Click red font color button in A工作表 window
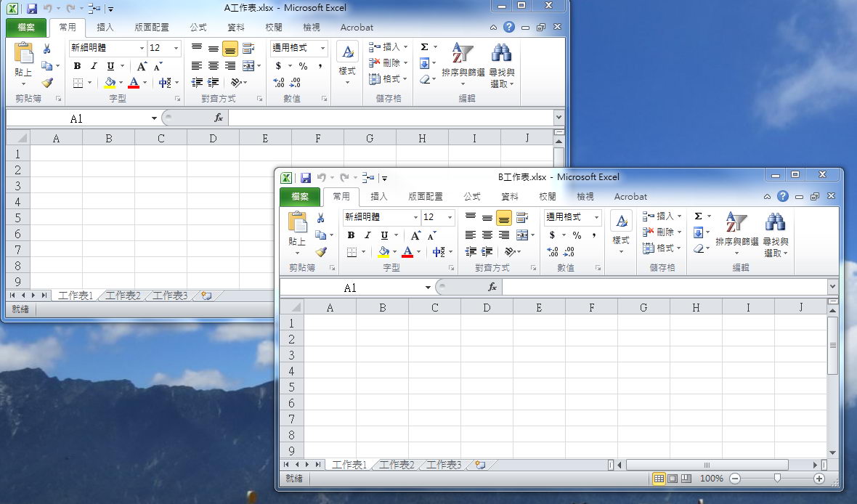Image resolution: width=857 pixels, height=504 pixels. click(x=134, y=83)
